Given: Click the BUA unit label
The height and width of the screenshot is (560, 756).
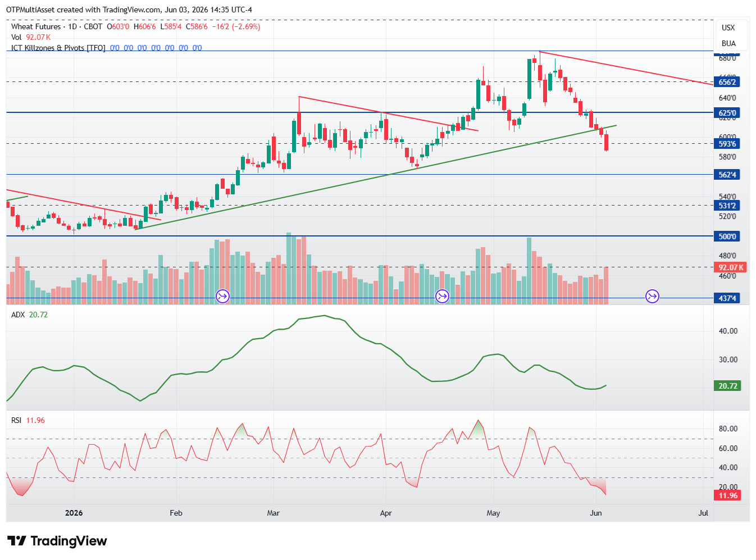Looking at the screenshot, I should tap(728, 43).
